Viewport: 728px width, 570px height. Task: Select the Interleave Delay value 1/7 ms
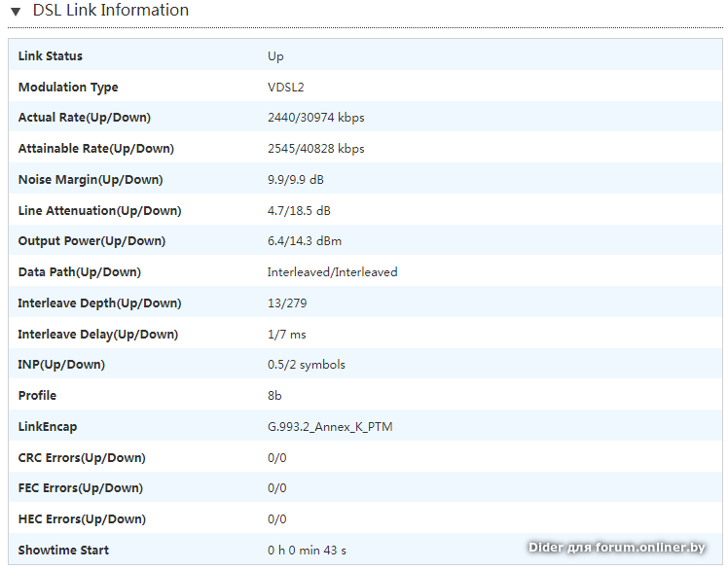coord(286,335)
